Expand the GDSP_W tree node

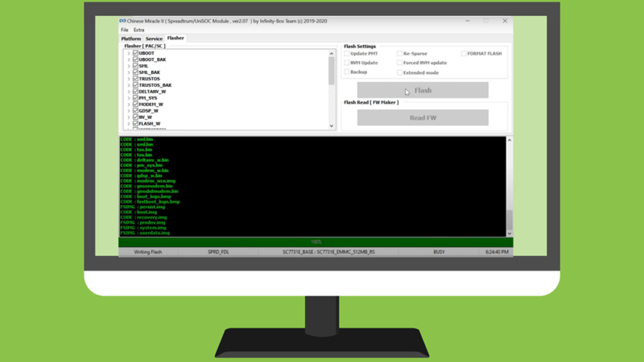[129, 111]
